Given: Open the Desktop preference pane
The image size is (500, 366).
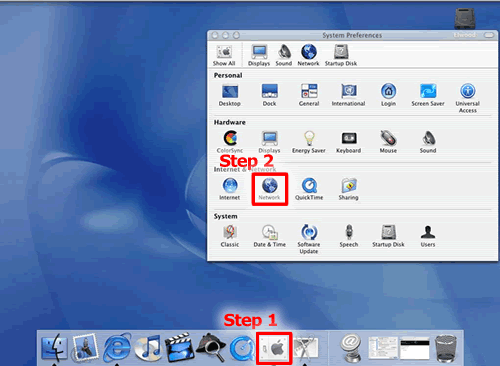Looking at the screenshot, I should click(230, 95).
